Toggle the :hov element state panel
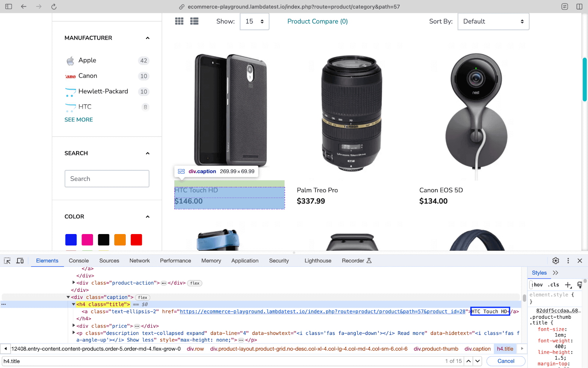The width and height of the screenshot is (588, 368). coord(537,285)
